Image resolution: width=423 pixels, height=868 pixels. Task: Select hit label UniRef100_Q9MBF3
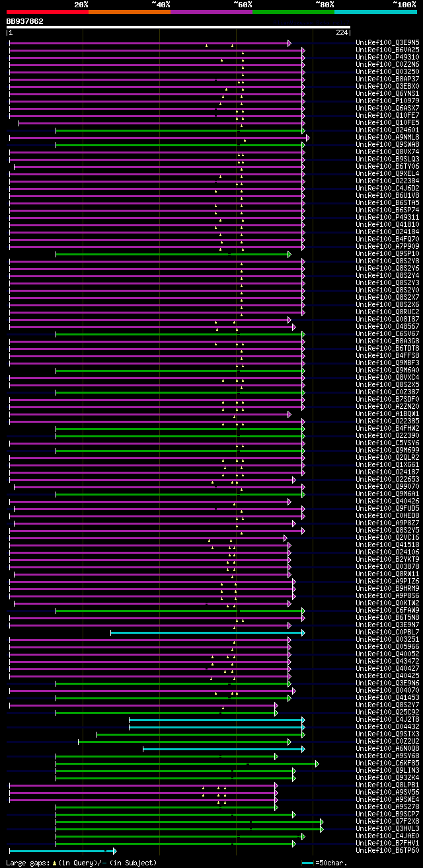[387, 363]
